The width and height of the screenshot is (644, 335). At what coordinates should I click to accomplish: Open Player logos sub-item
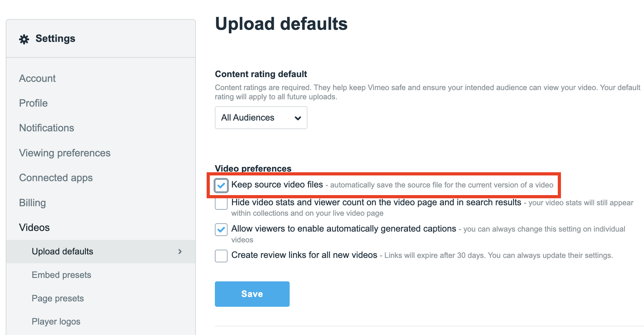(x=56, y=321)
